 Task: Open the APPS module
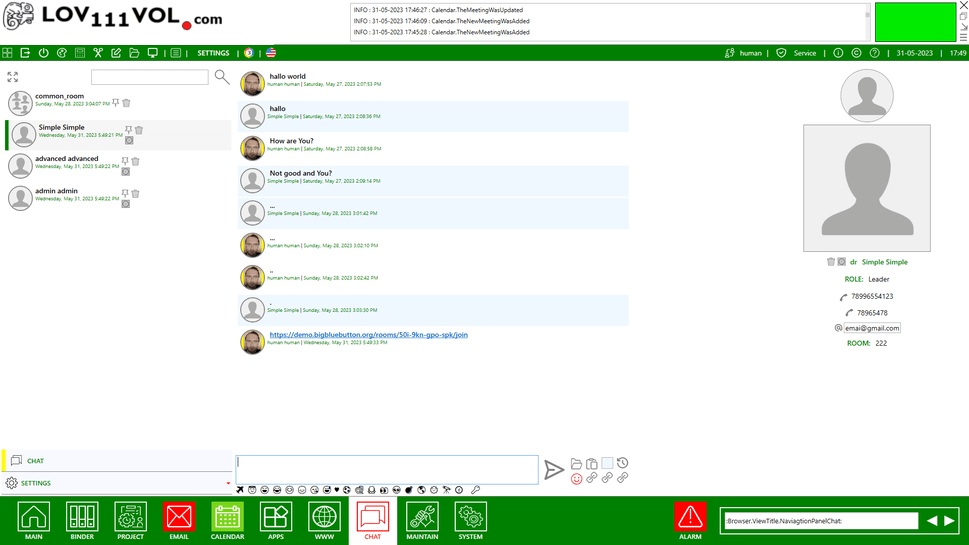[x=276, y=521]
